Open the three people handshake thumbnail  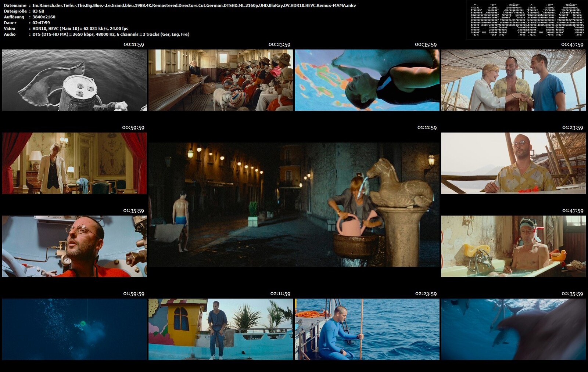513,80
